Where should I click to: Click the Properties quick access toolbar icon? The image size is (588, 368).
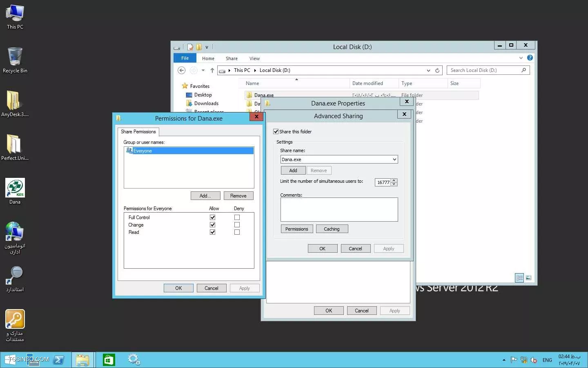(190, 47)
